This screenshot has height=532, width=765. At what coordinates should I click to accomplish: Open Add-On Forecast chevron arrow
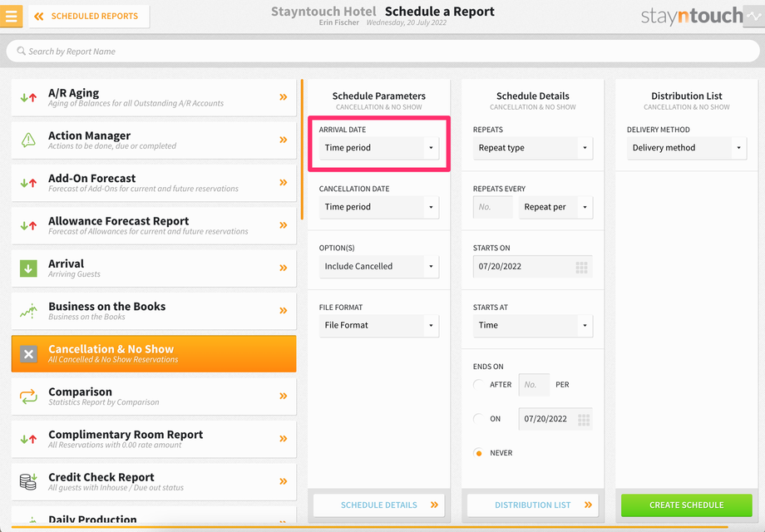click(x=283, y=182)
